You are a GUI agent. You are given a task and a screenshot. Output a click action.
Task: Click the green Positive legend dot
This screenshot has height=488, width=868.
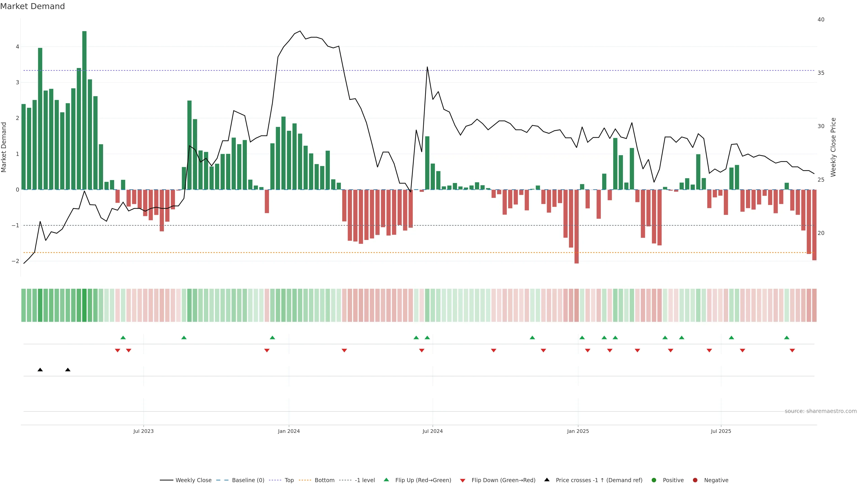click(654, 480)
